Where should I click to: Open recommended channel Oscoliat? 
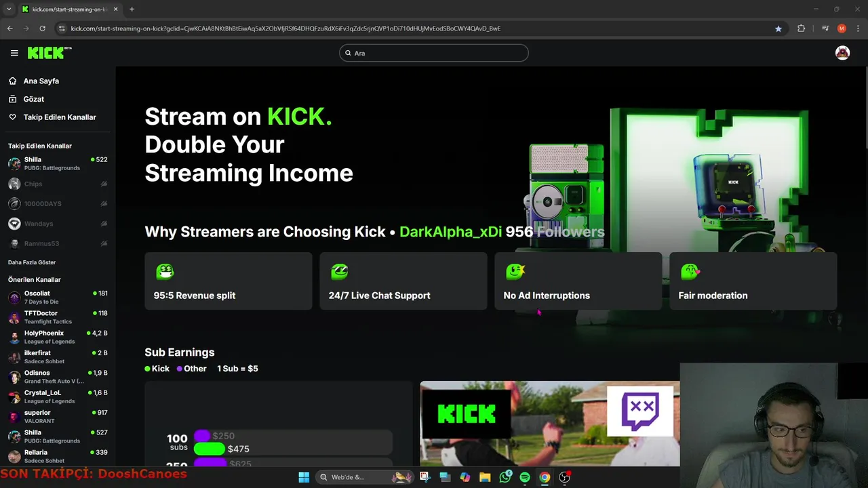58,298
